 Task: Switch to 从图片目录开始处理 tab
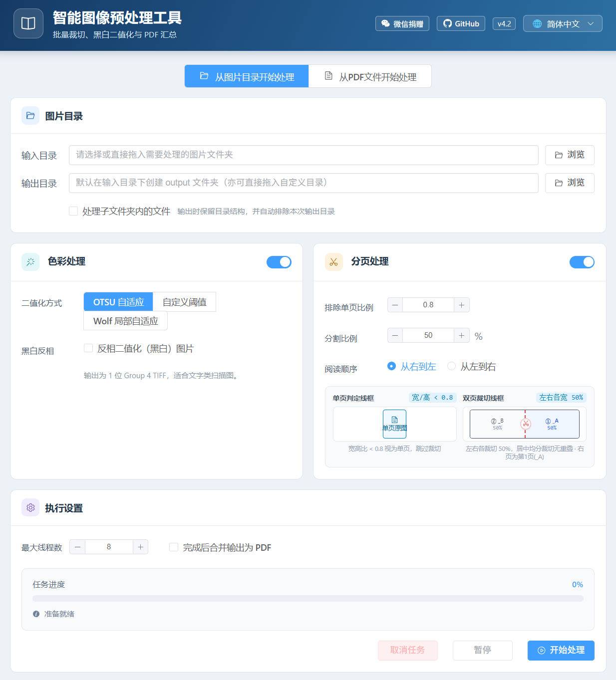pos(247,76)
